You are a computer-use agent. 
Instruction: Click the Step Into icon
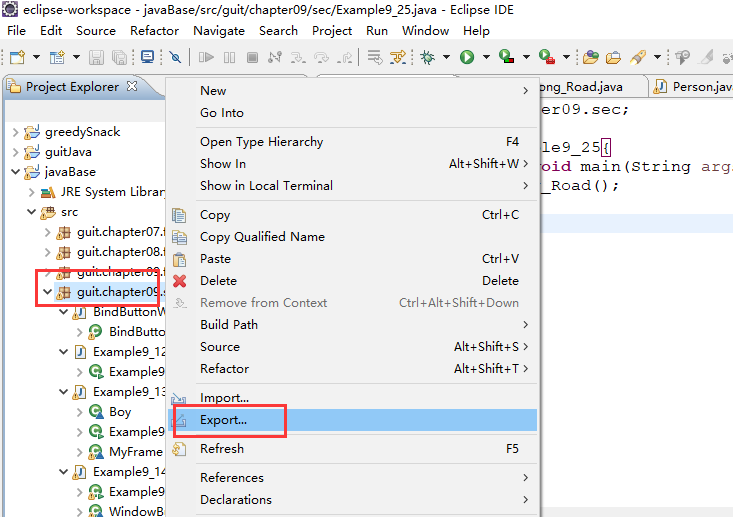298,57
